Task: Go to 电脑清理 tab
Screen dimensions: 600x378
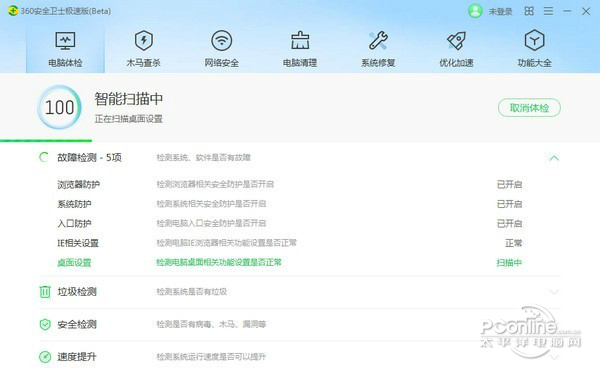Action: (x=300, y=49)
